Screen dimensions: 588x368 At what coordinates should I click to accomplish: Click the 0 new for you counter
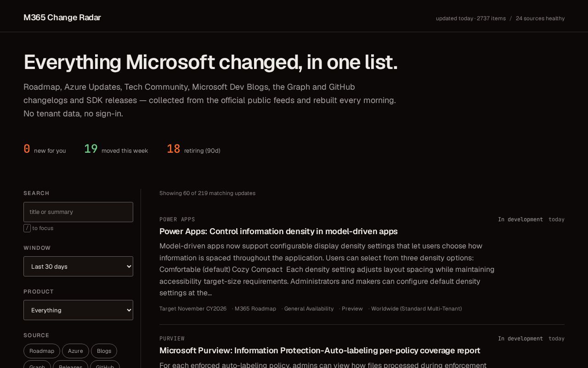[x=45, y=149]
